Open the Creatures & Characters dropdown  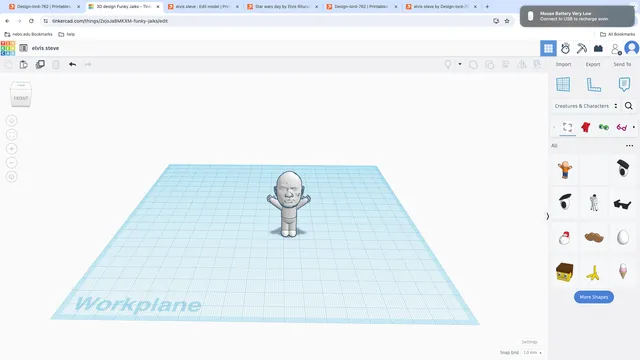pyautogui.click(x=586, y=106)
